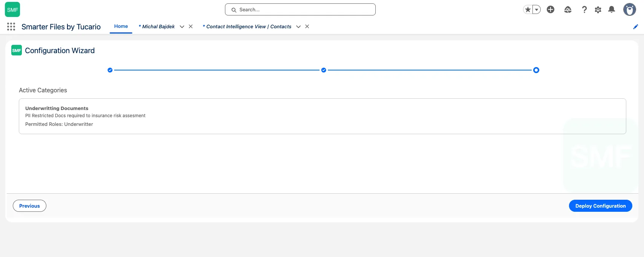
Task: Open the Help question mark icon
Action: 584,9
